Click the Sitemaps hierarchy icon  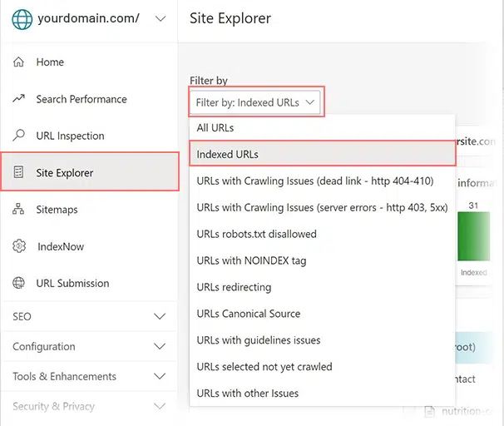(x=18, y=209)
